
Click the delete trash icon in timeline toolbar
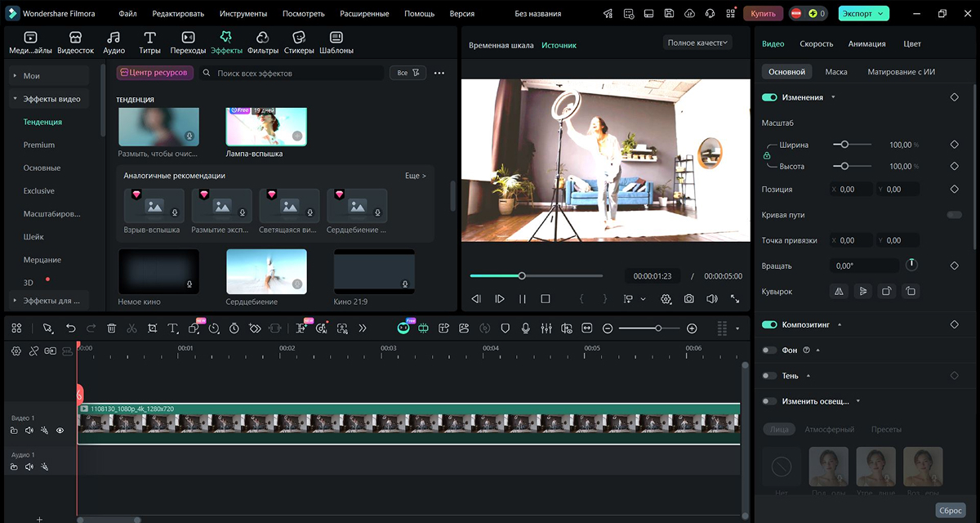click(112, 329)
